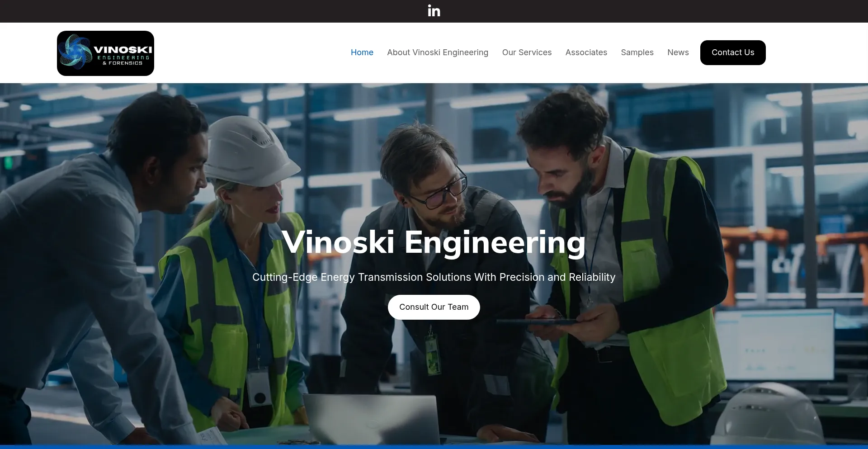The width and height of the screenshot is (868, 449).
Task: Click the Cutting-Edge Energy Transmission tagline
Action: coord(434,277)
